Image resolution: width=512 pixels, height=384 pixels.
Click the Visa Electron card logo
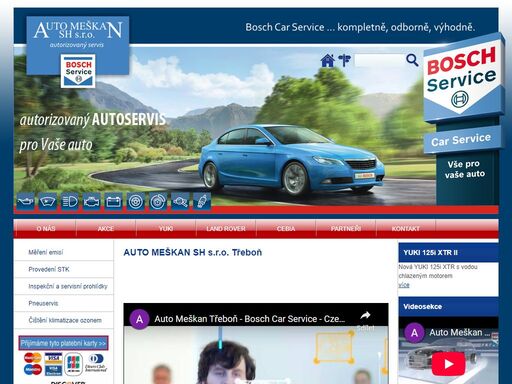click(53, 370)
